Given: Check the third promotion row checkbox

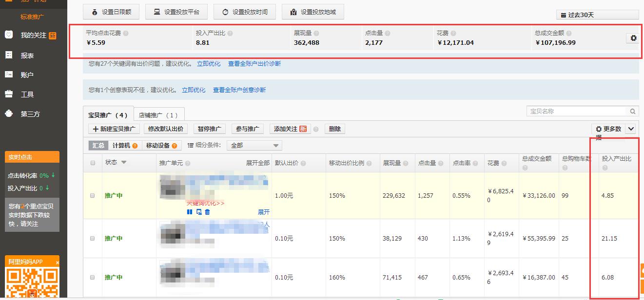Looking at the screenshot, I should click(92, 277).
